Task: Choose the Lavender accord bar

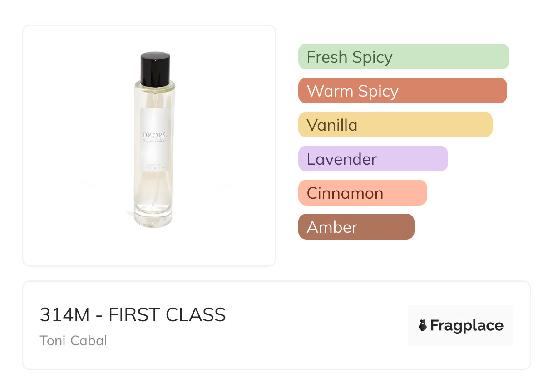Action: [x=373, y=159]
